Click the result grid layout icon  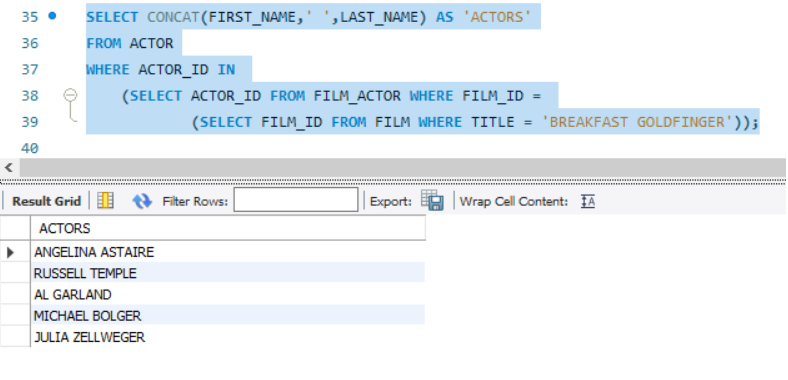click(x=106, y=201)
